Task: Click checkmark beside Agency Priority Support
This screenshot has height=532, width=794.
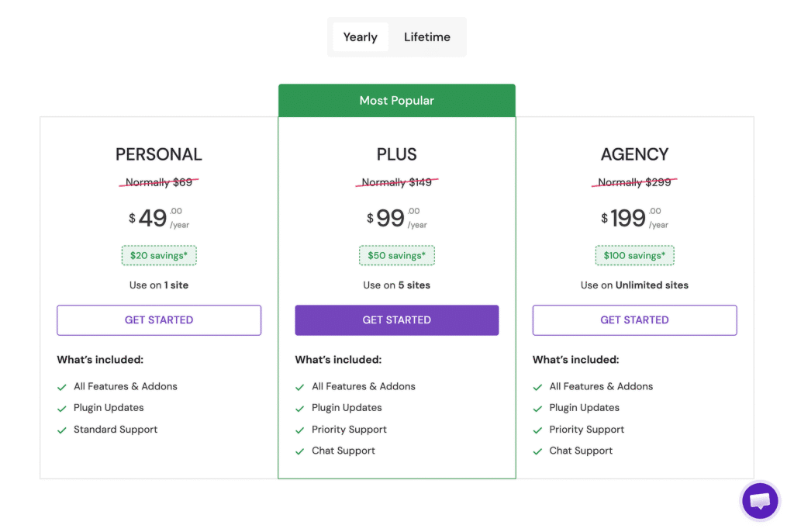Action: (x=537, y=430)
